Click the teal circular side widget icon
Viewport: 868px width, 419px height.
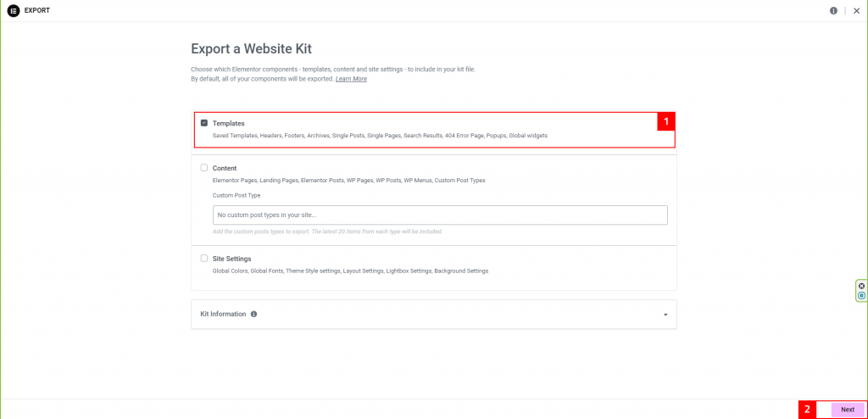[x=861, y=295]
